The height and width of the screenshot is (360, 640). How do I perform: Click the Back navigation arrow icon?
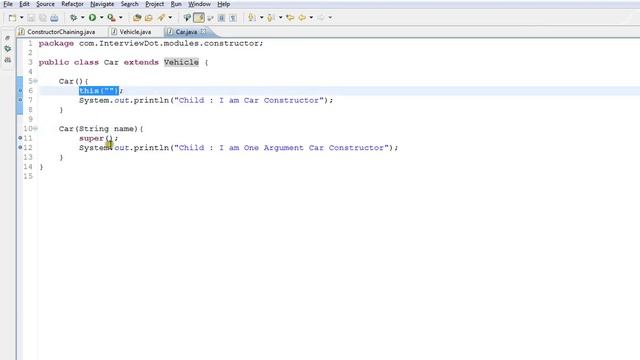tap(302, 18)
